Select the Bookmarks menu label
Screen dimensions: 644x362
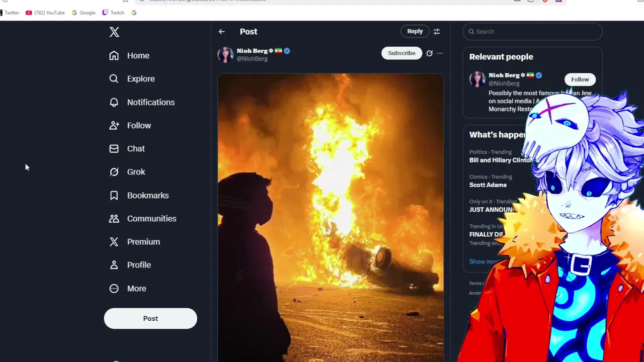pos(148,195)
